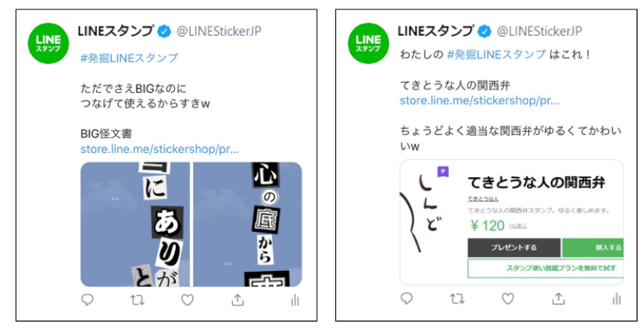Open @LINEStickerJP handle in right tweet
The image size is (644, 328).
pos(538,31)
